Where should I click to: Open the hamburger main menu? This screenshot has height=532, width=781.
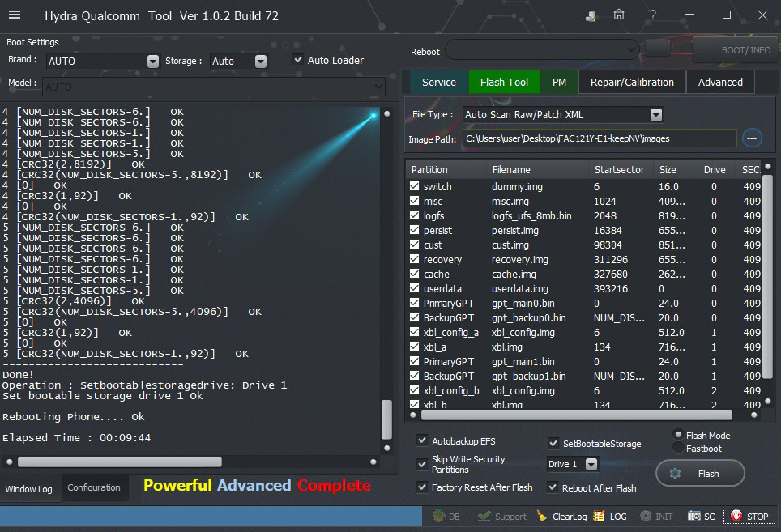15,15
